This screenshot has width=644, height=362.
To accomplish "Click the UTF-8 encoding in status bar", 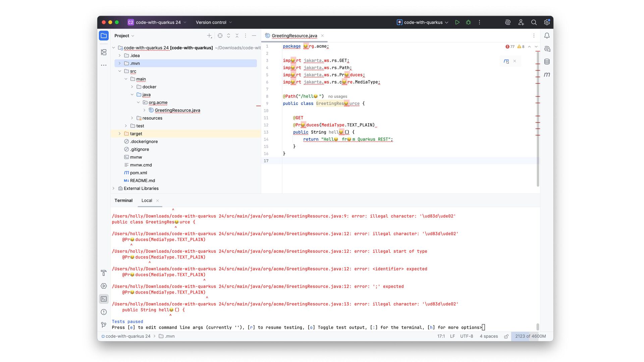I will 466,336.
